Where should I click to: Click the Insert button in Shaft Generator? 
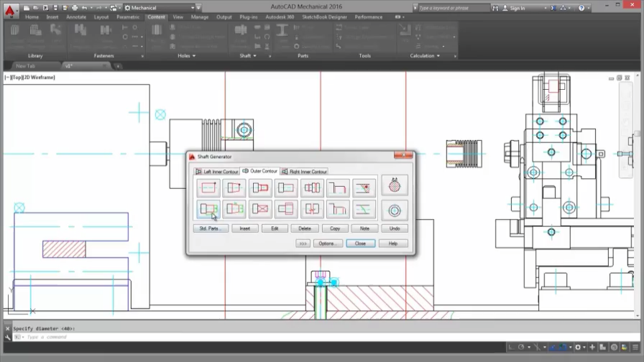tap(245, 228)
